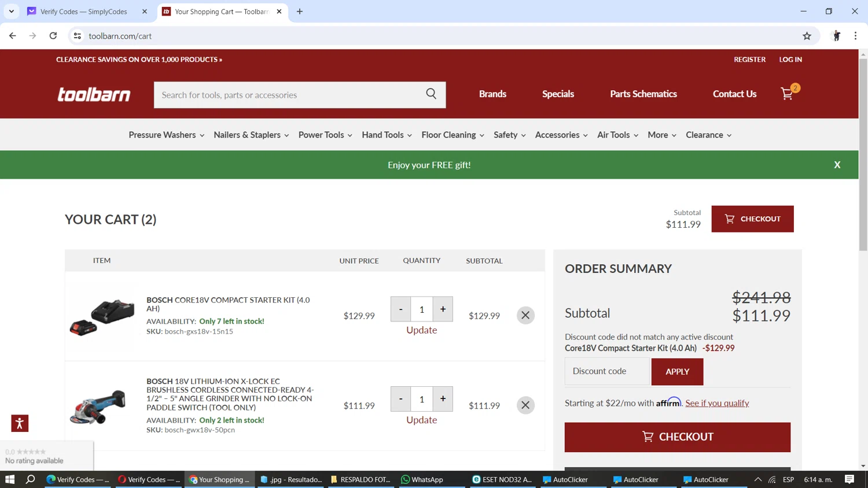Open Chrome menu three dots
The image size is (868, 488).
[x=855, y=36]
